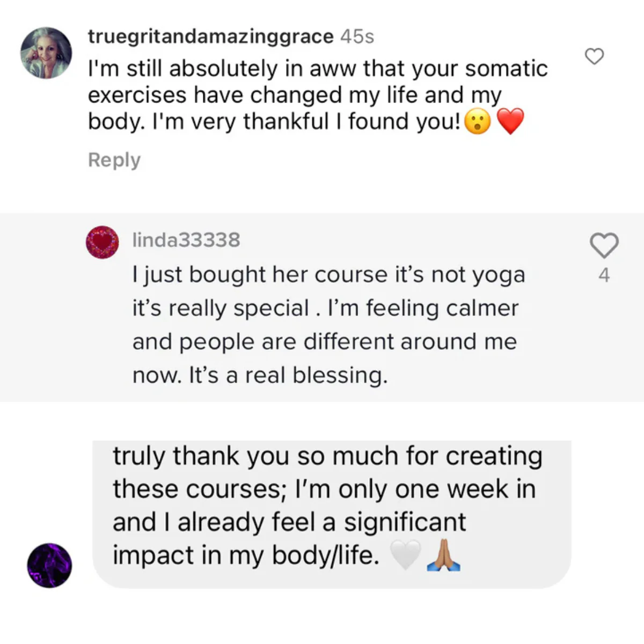Like linda33338's comment with heart icon

click(604, 246)
